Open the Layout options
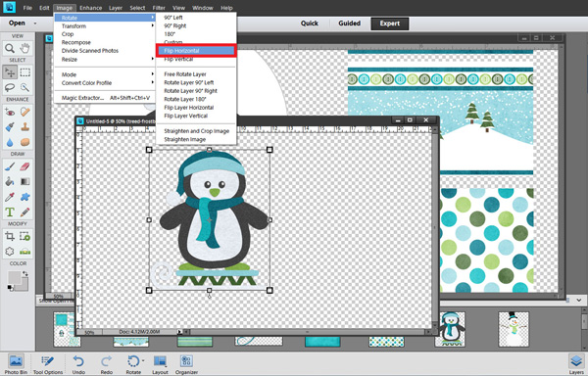 pyautogui.click(x=160, y=364)
